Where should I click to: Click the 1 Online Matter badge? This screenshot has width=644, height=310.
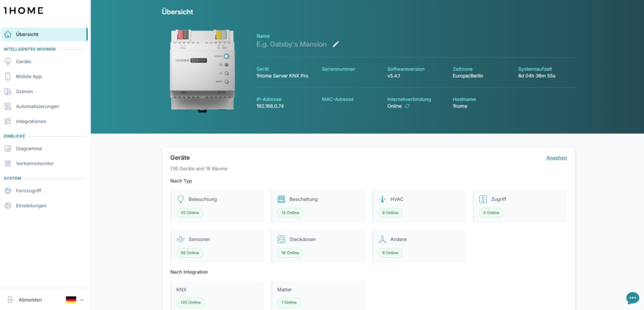289,303
